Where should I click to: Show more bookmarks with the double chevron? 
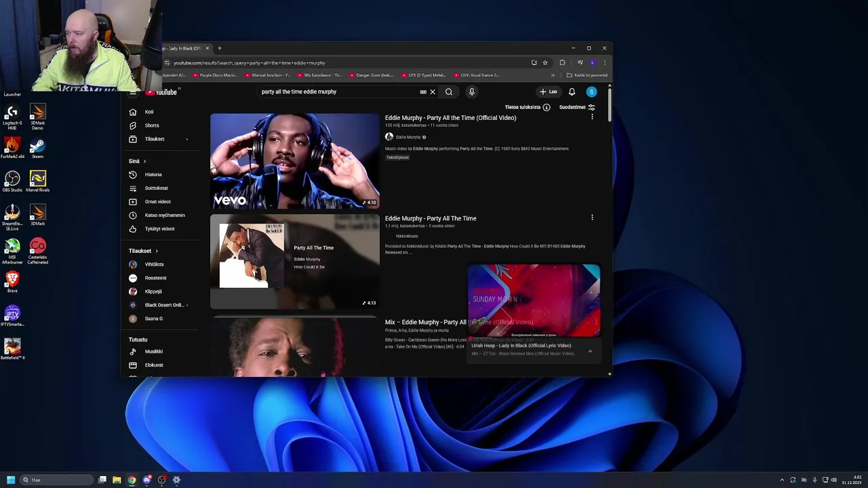click(553, 75)
